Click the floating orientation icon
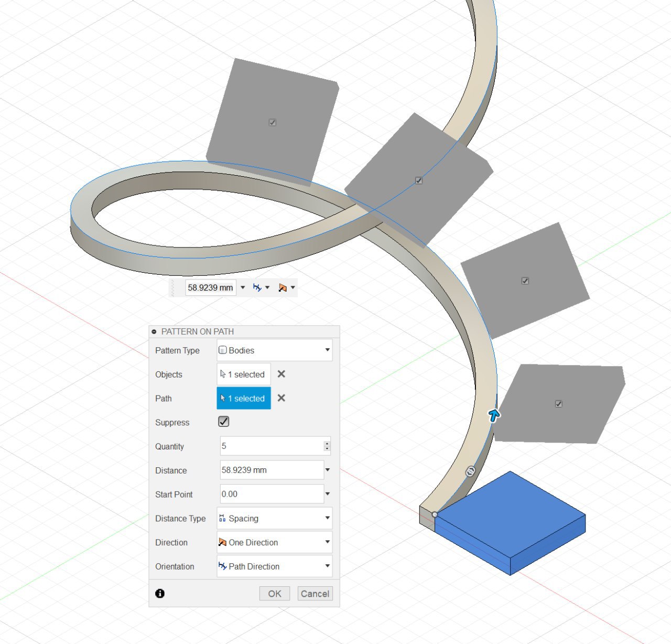The image size is (671, 644). point(257,287)
